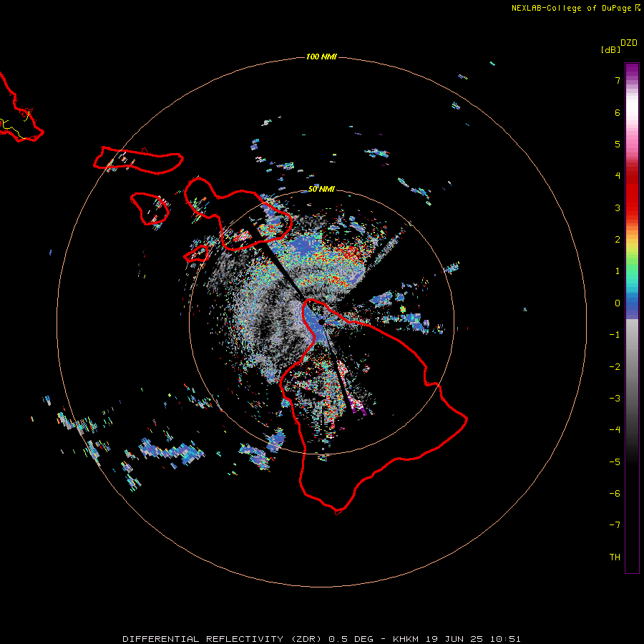Click the -6 dB tick label on colorbar
Image resolution: width=644 pixels, height=644 pixels.
[615, 494]
